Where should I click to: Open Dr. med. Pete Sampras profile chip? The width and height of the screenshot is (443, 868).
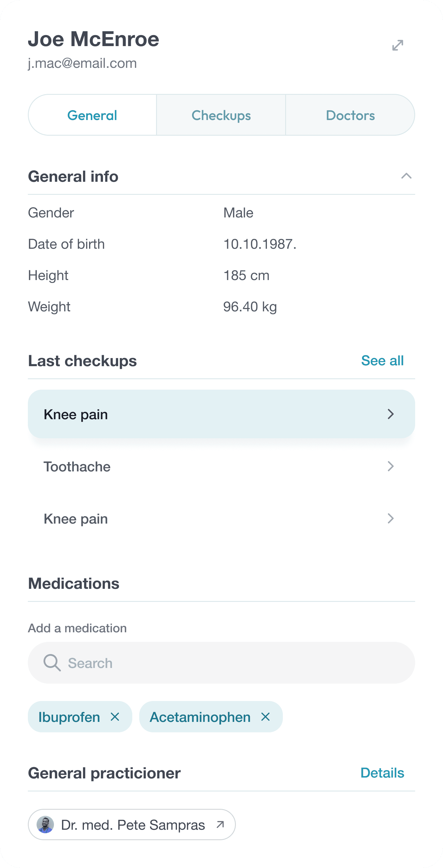pyautogui.click(x=132, y=825)
